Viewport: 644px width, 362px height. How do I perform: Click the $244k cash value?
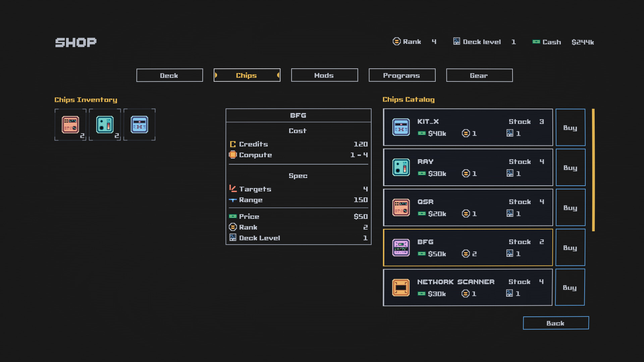[x=583, y=42]
